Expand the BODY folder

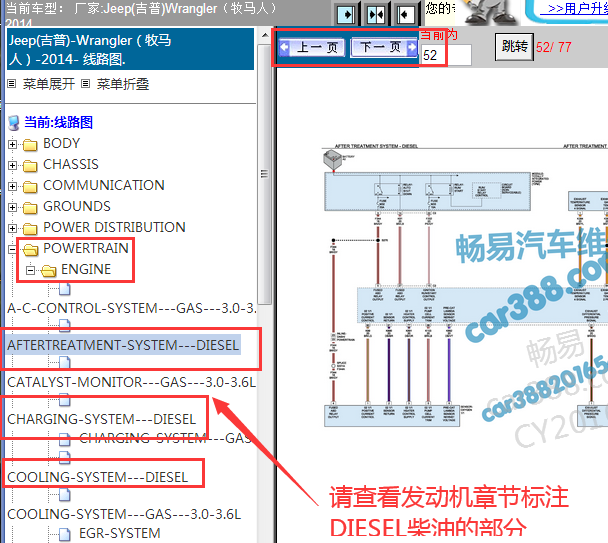12,144
